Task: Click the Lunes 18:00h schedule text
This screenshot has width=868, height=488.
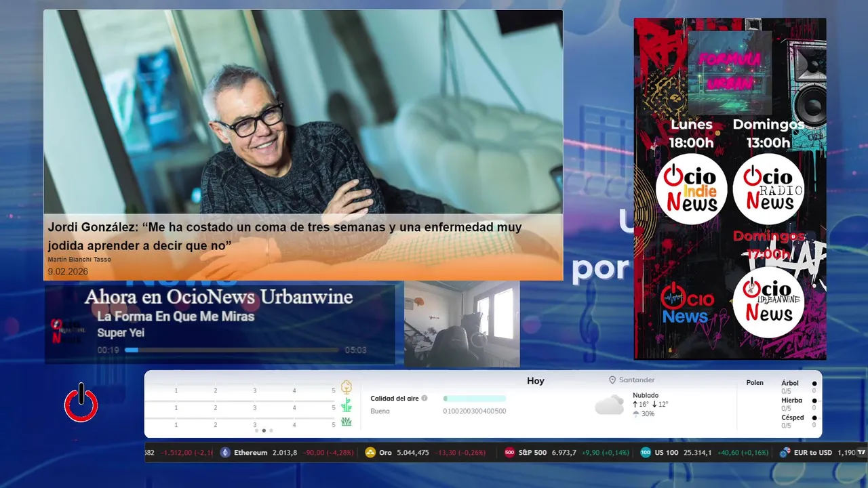Action: [x=692, y=134]
